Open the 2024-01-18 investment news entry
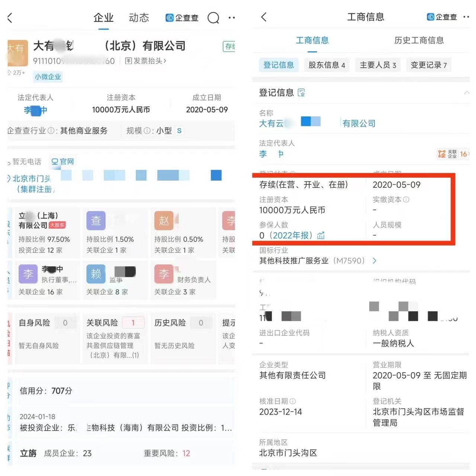 pyautogui.click(x=125, y=422)
